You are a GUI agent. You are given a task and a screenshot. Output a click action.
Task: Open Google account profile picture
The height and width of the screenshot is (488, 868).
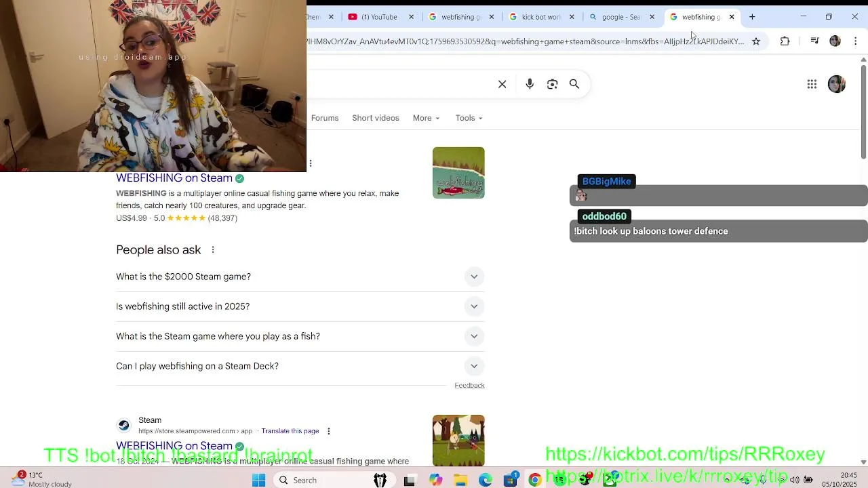(x=837, y=84)
